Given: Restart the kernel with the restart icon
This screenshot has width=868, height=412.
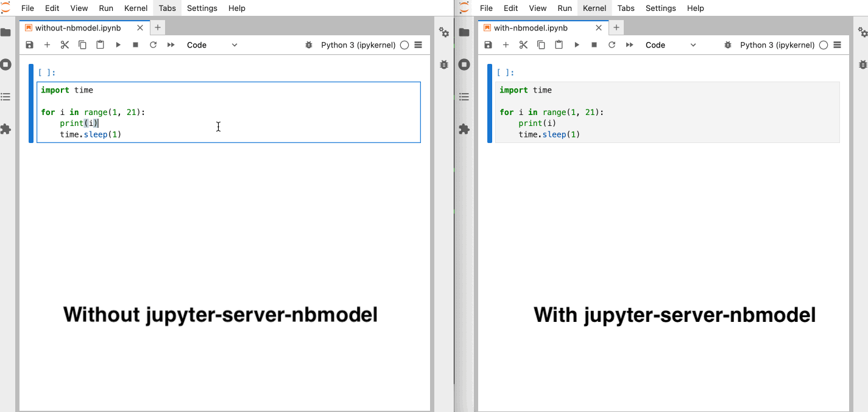Looking at the screenshot, I should pyautogui.click(x=153, y=44).
